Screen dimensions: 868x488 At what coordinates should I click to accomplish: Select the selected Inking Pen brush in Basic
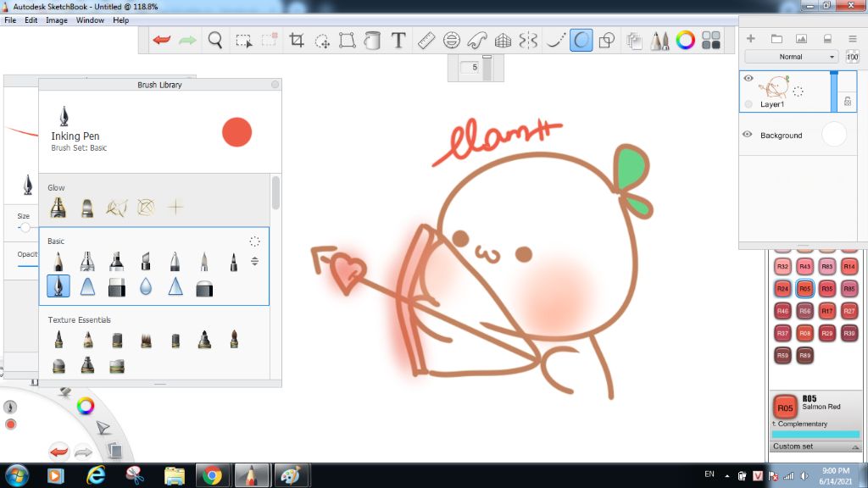pos(58,286)
